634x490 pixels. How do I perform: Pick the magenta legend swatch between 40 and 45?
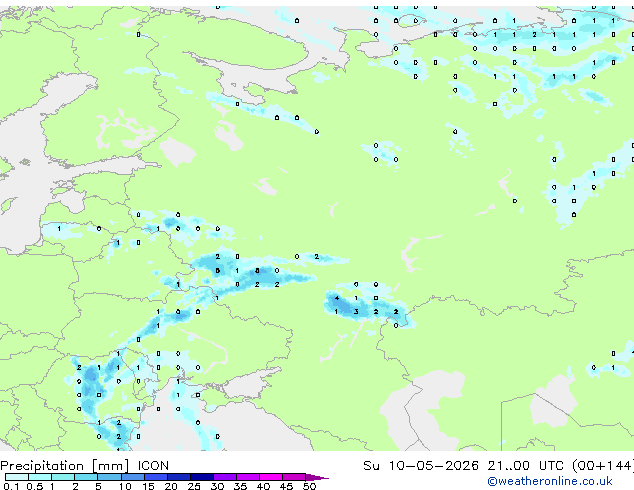[271, 477]
